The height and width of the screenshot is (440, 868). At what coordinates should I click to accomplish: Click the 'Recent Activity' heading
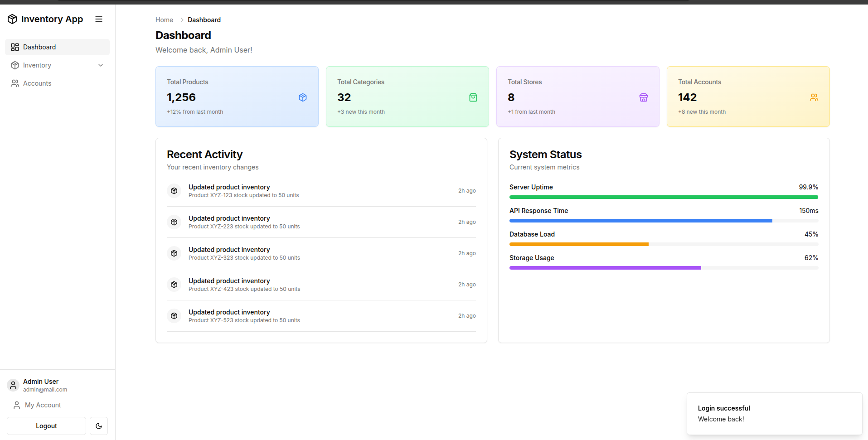(204, 155)
